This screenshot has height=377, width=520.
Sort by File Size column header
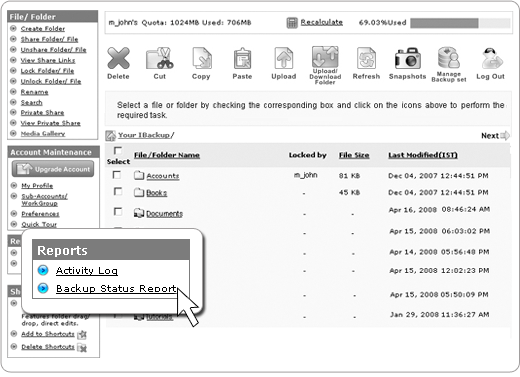[354, 155]
